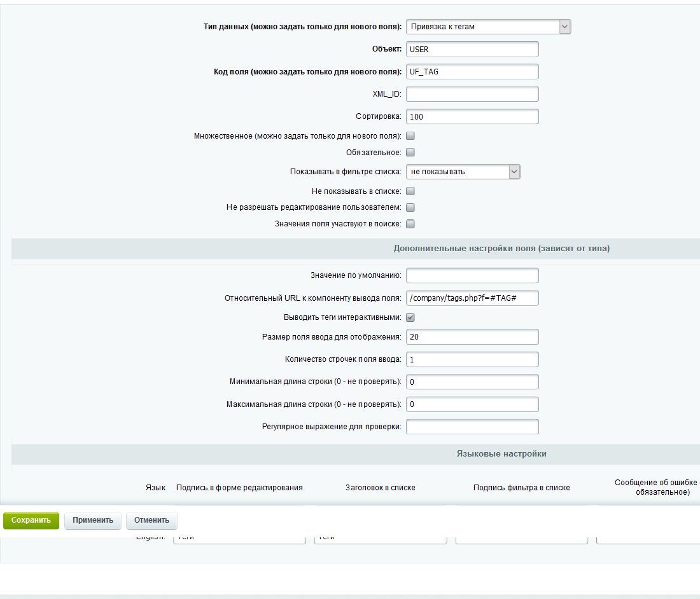Select the 'Сортировка' field with value 100

coord(472,117)
